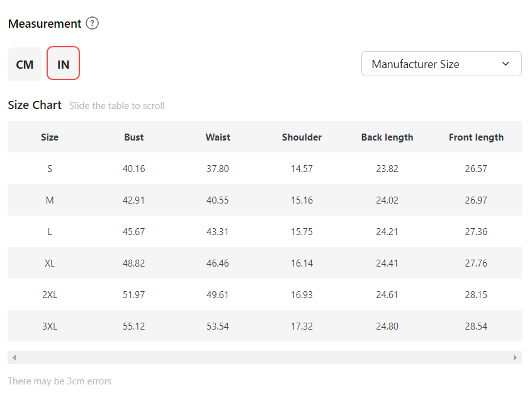532x409 pixels.
Task: Click the Waist column header
Action: coord(218,137)
